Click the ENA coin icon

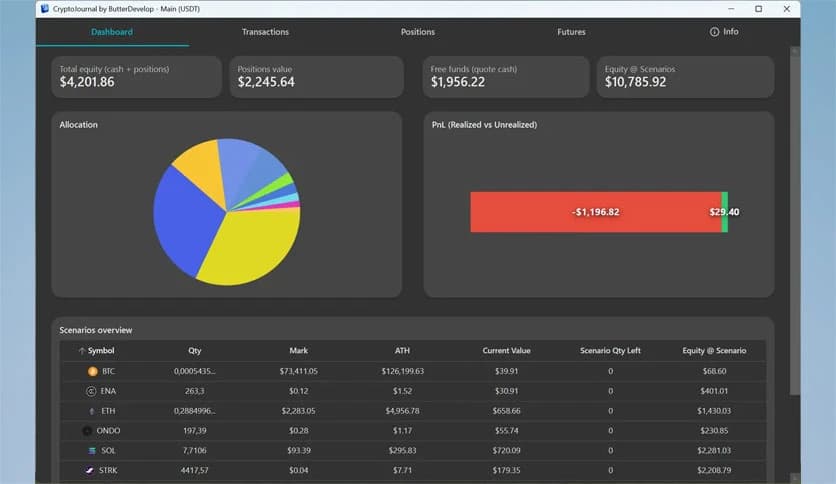pyautogui.click(x=91, y=390)
